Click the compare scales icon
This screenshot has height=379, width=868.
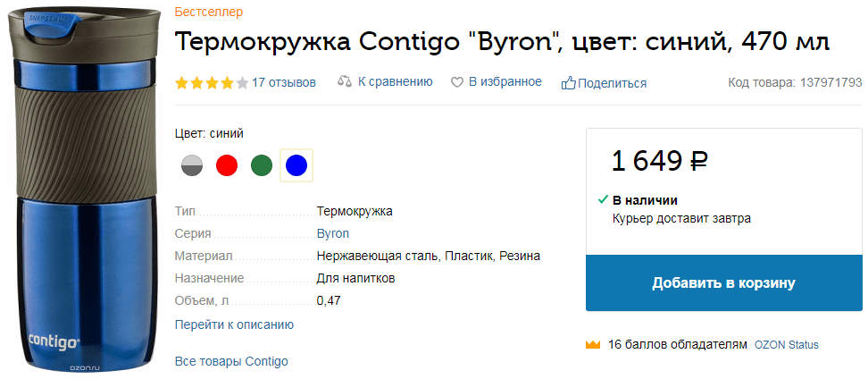(x=345, y=82)
